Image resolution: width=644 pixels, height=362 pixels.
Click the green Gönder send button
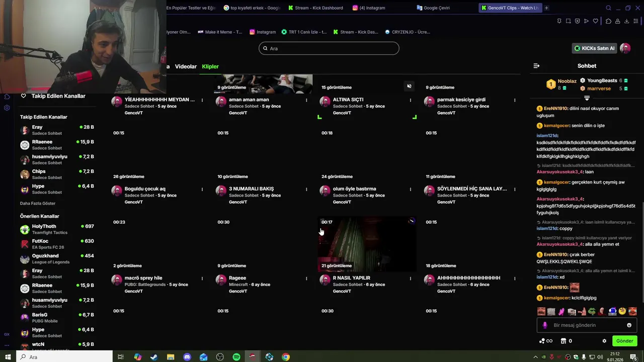624,341
